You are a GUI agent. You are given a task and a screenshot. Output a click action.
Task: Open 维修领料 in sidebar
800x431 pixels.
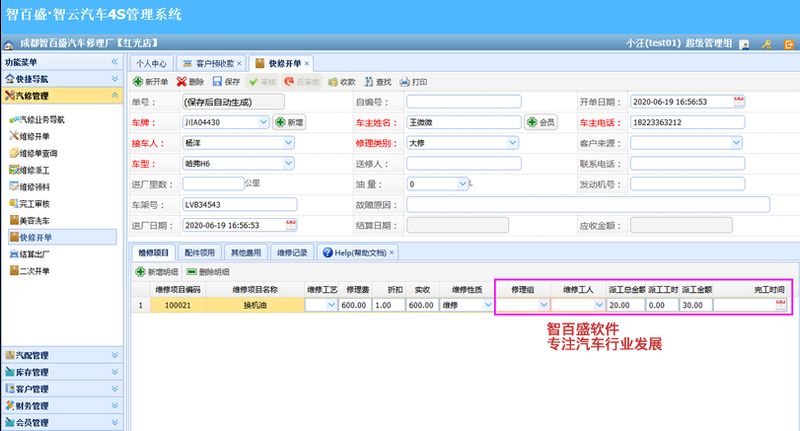pyautogui.click(x=30, y=187)
